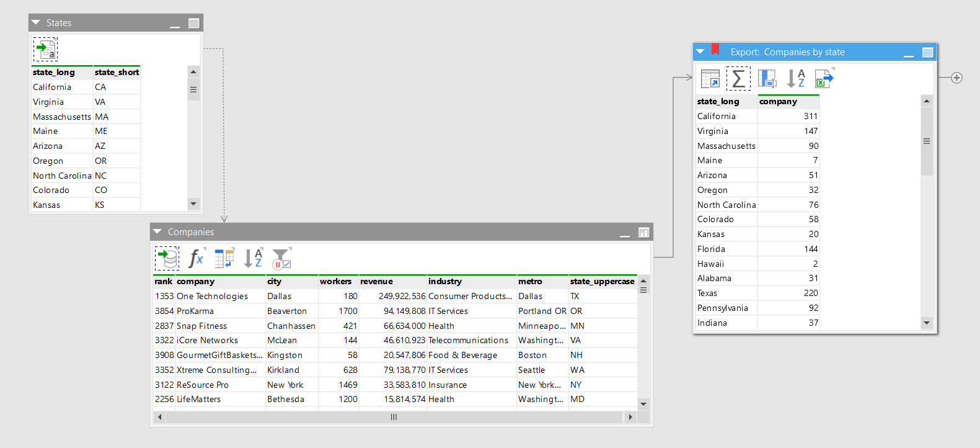The image size is (980, 448).
Task: Select the Florida cell in Export table
Action: (726, 249)
